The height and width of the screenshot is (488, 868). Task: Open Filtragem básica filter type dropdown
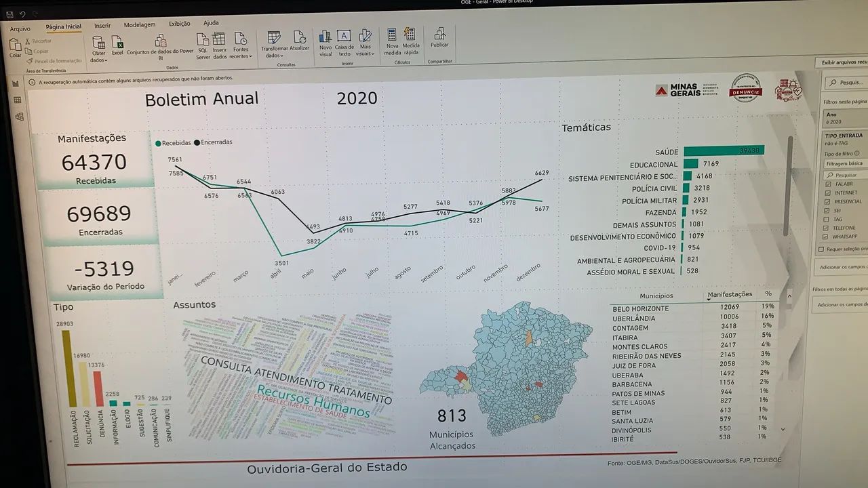coord(845,163)
